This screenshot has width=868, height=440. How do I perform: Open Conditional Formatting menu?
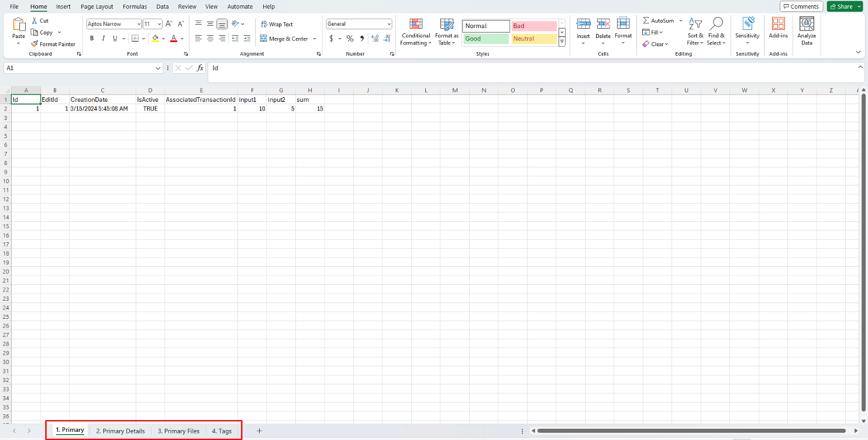click(x=416, y=32)
